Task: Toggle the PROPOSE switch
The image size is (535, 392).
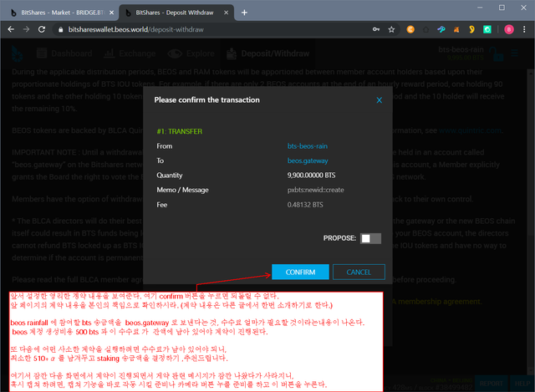Action: 370,238
